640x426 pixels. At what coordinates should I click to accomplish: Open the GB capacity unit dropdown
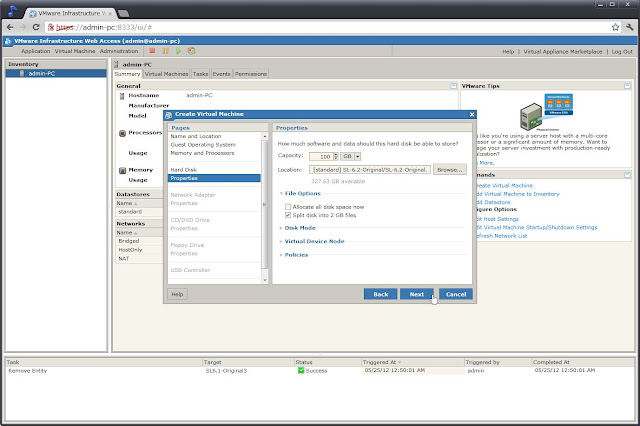pyautogui.click(x=358, y=156)
